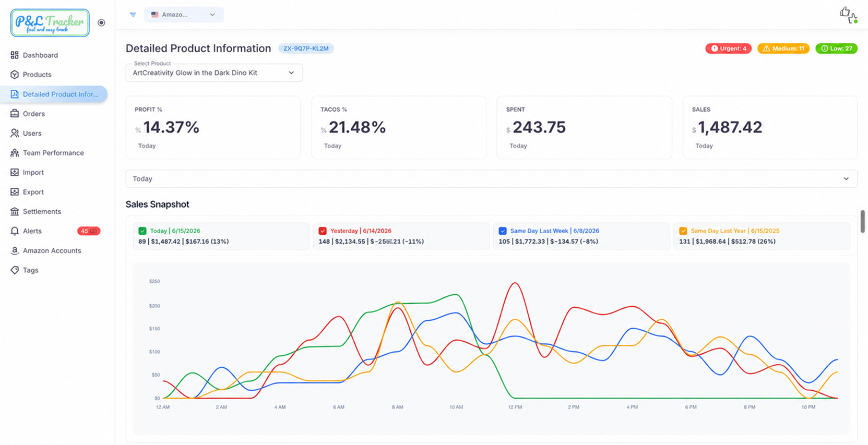Image resolution: width=868 pixels, height=445 pixels.
Task: Open the Alerts page
Action: 32,231
